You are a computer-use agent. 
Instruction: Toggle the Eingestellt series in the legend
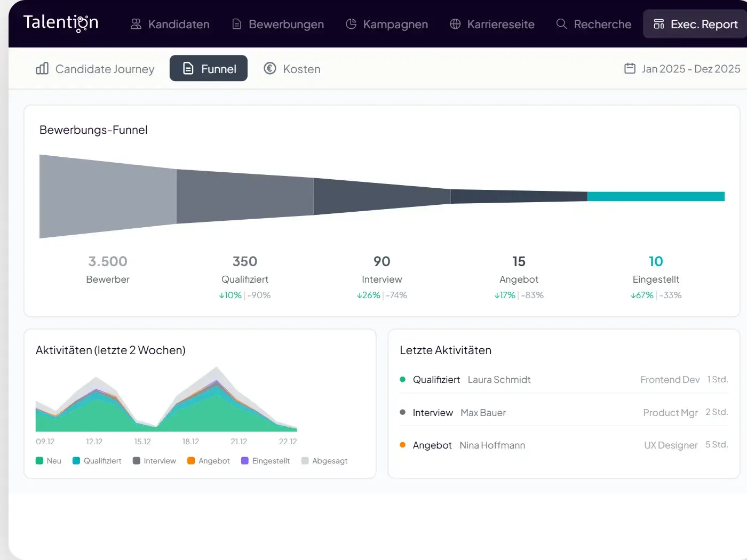(265, 461)
